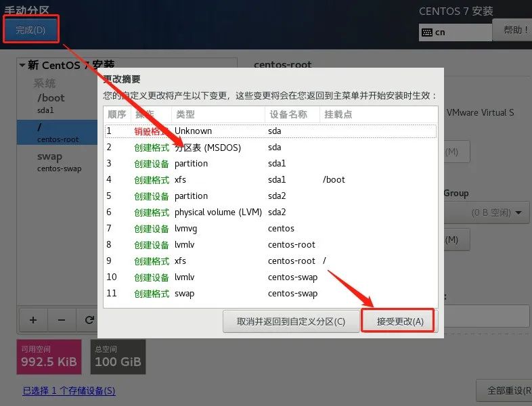The height and width of the screenshot is (406, 532).
Task: Remove mount point with minus icon
Action: click(62, 320)
